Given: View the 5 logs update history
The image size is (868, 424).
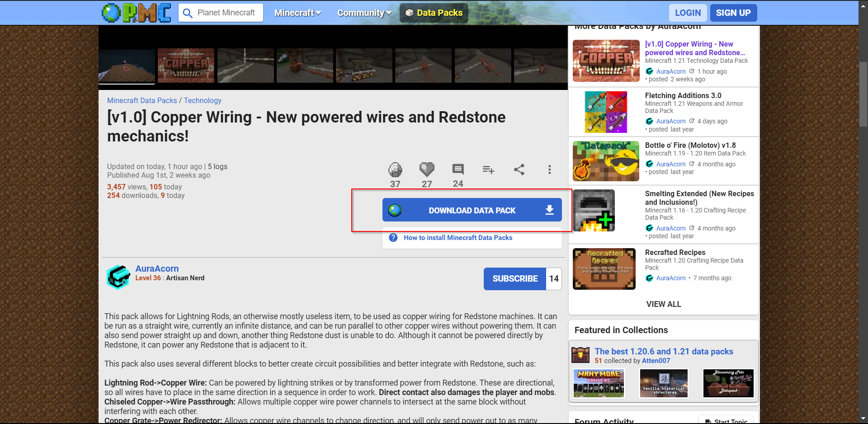Looking at the screenshot, I should (x=217, y=166).
